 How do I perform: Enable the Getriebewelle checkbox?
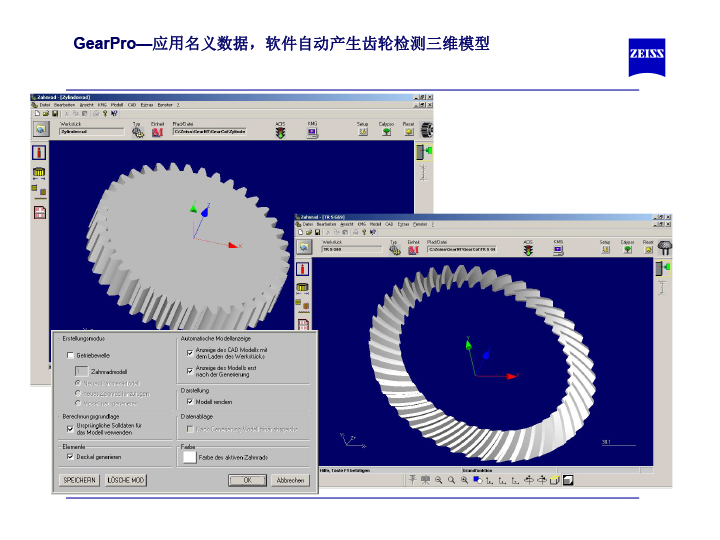(x=70, y=355)
